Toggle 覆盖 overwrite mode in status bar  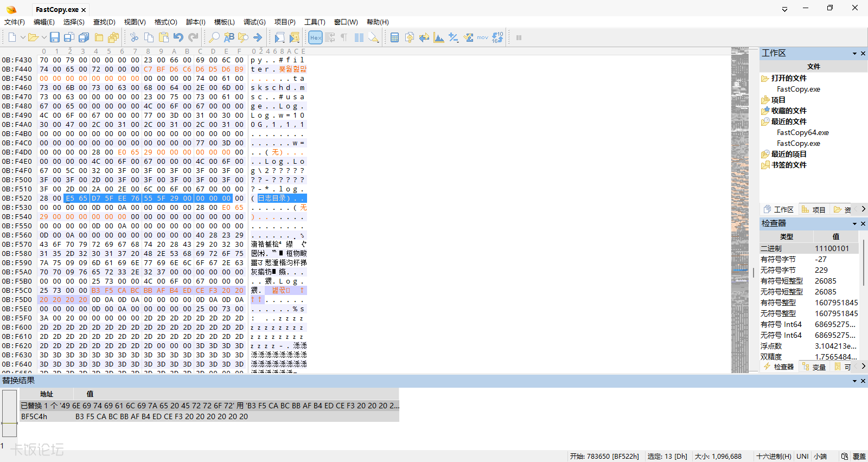point(859,457)
